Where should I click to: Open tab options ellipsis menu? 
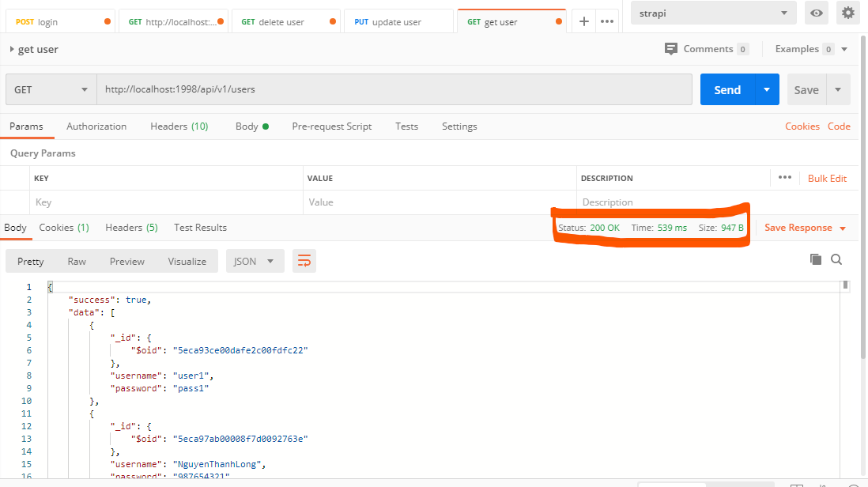tap(606, 21)
